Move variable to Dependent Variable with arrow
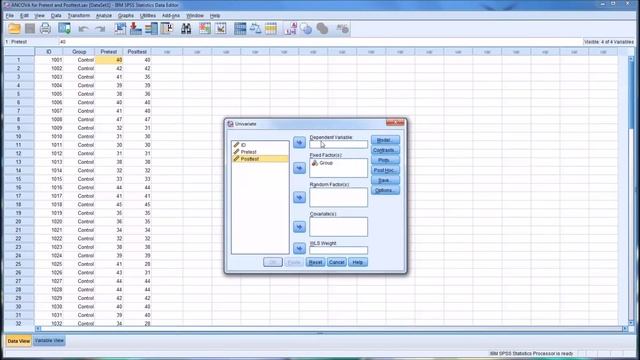The image size is (640, 360). 299,142
